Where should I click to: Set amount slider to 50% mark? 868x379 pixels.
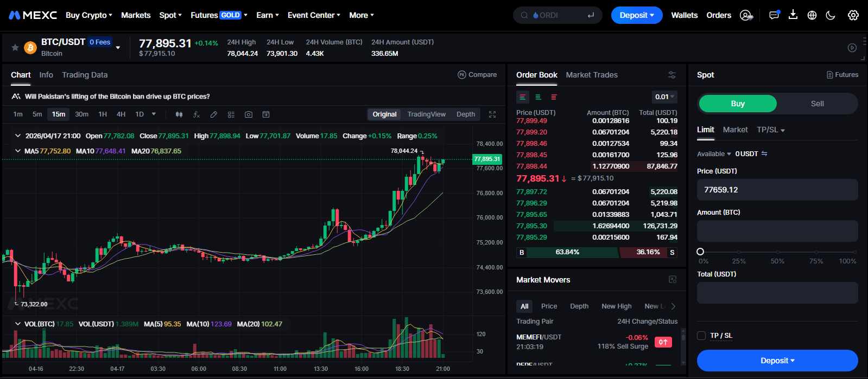pyautogui.click(x=777, y=252)
